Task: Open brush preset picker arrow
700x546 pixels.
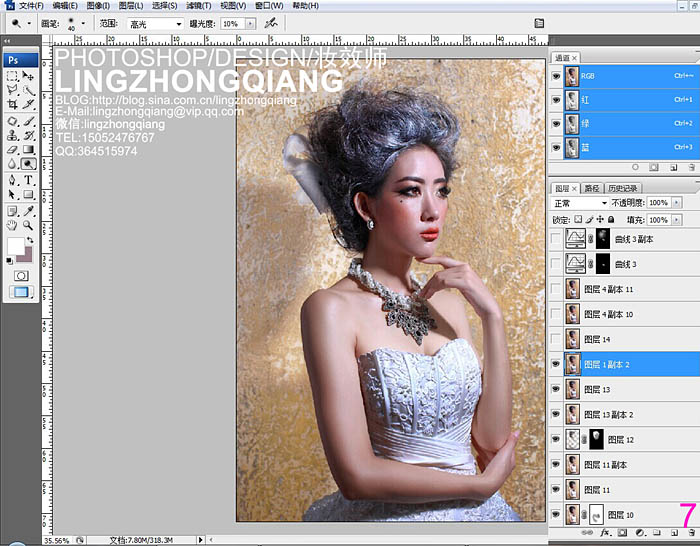Action: coord(83,23)
